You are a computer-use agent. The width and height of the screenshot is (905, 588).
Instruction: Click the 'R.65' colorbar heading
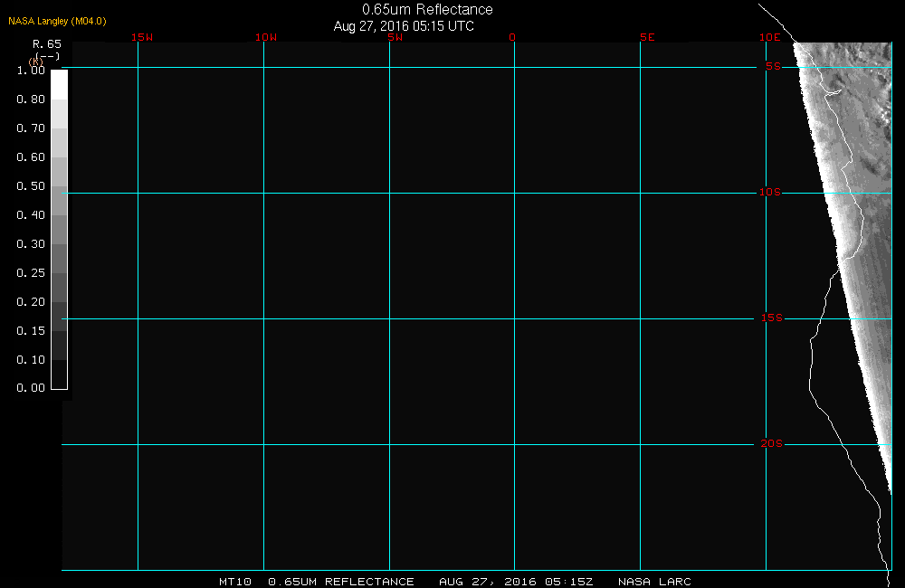pyautogui.click(x=47, y=44)
